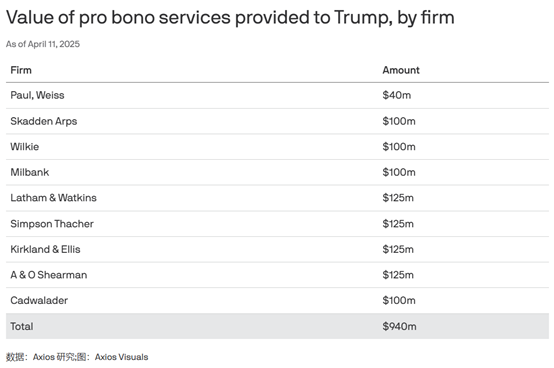Click the Firm column header
This screenshot has width=554, height=368.
21,70
